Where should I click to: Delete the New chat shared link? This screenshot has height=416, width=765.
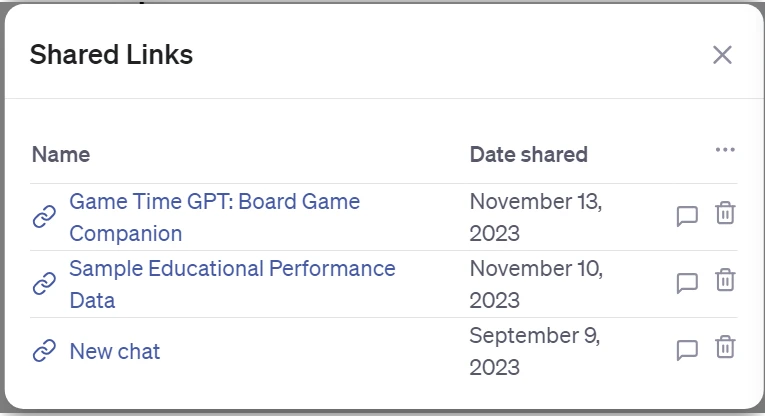point(725,347)
